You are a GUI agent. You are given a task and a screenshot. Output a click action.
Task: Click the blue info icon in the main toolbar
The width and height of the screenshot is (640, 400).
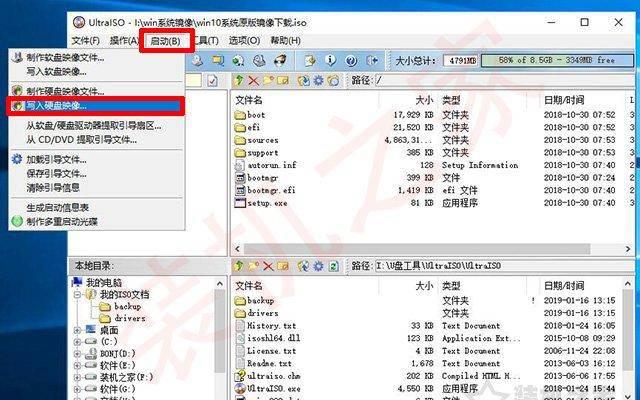point(330,61)
